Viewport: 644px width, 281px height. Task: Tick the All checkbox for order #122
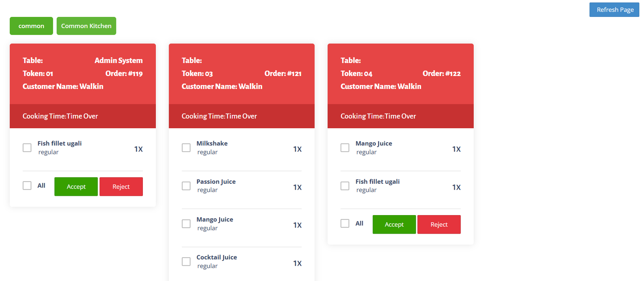pyautogui.click(x=345, y=224)
